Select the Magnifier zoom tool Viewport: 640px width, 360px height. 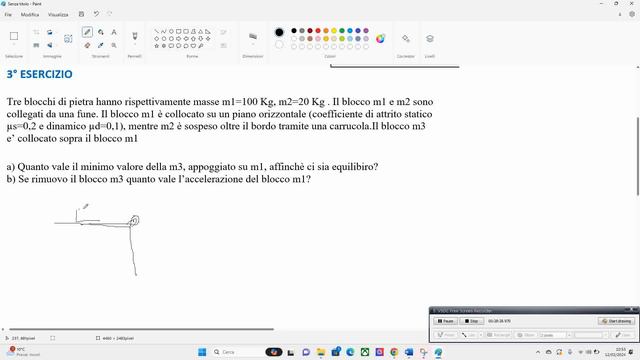[114, 45]
